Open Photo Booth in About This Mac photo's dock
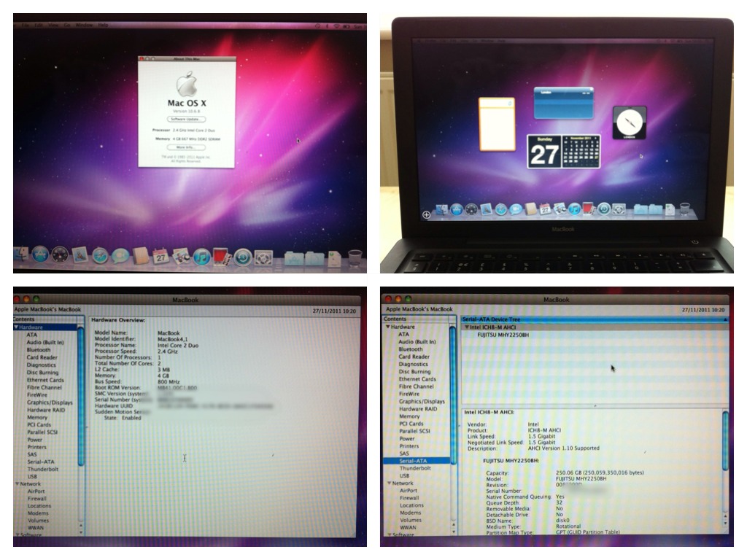The image size is (747, 560). (222, 257)
